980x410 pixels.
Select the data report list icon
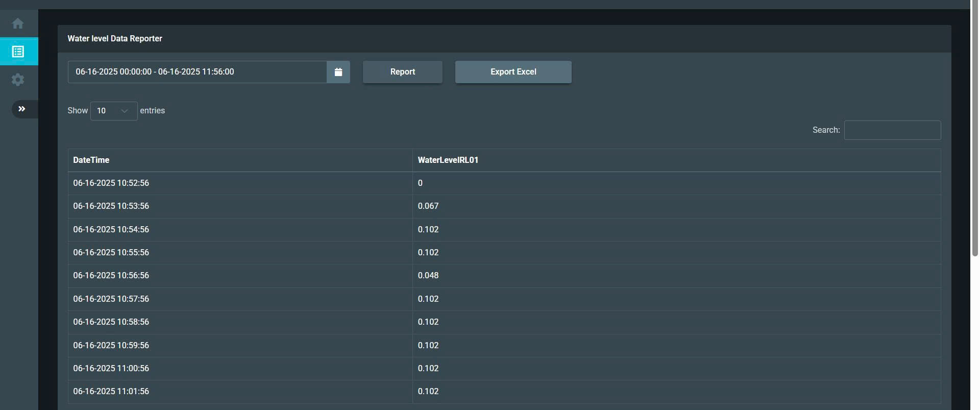(x=18, y=52)
